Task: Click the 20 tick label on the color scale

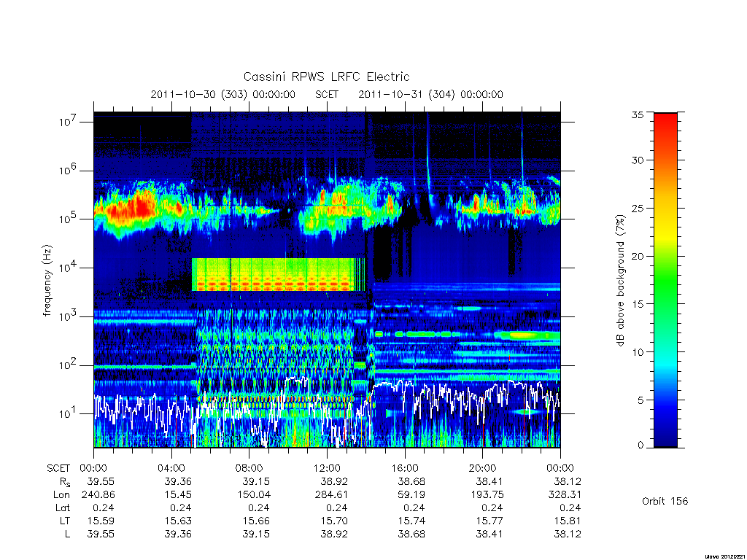Action: click(x=637, y=256)
